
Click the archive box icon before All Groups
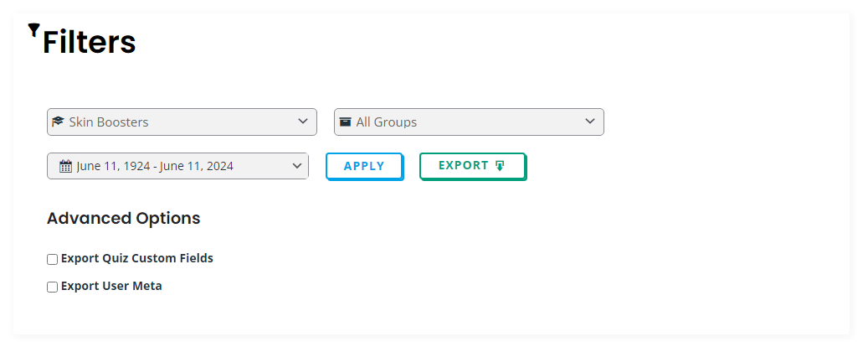pyautogui.click(x=345, y=122)
